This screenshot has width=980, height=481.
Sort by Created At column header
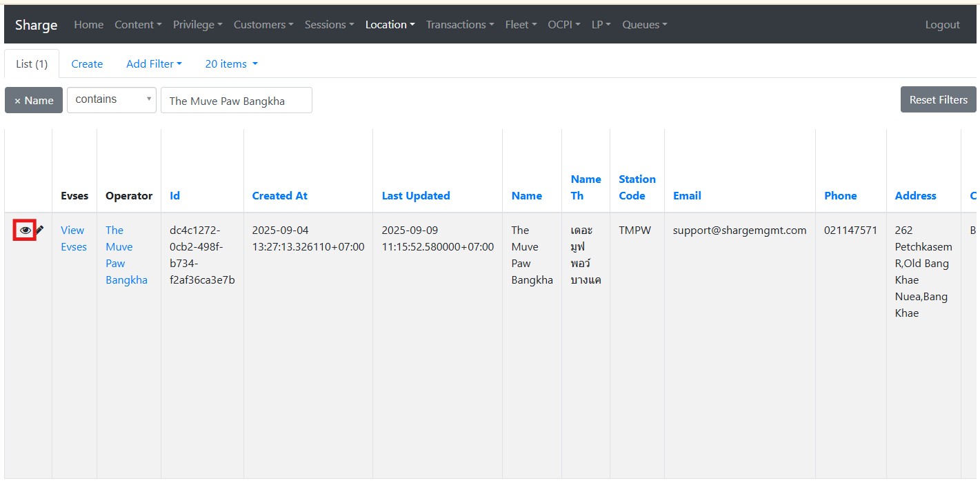click(x=279, y=195)
